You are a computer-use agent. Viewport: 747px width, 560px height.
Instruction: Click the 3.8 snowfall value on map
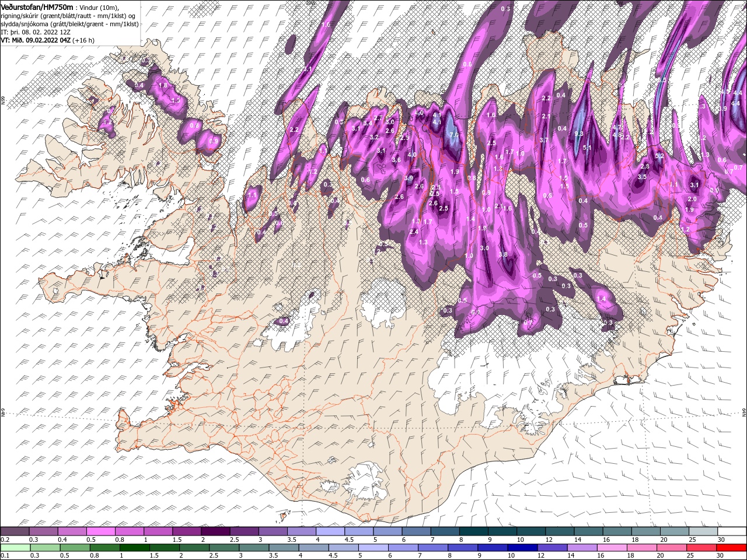503,255
